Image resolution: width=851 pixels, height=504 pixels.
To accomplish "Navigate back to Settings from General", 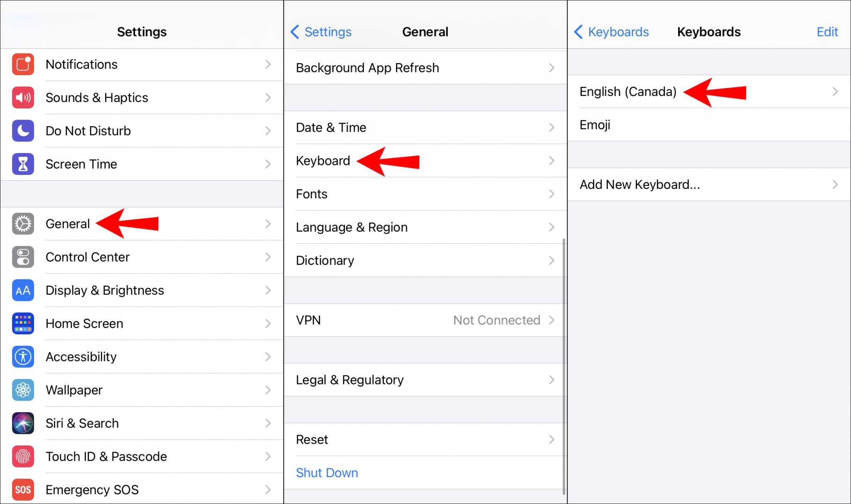I will click(x=320, y=32).
